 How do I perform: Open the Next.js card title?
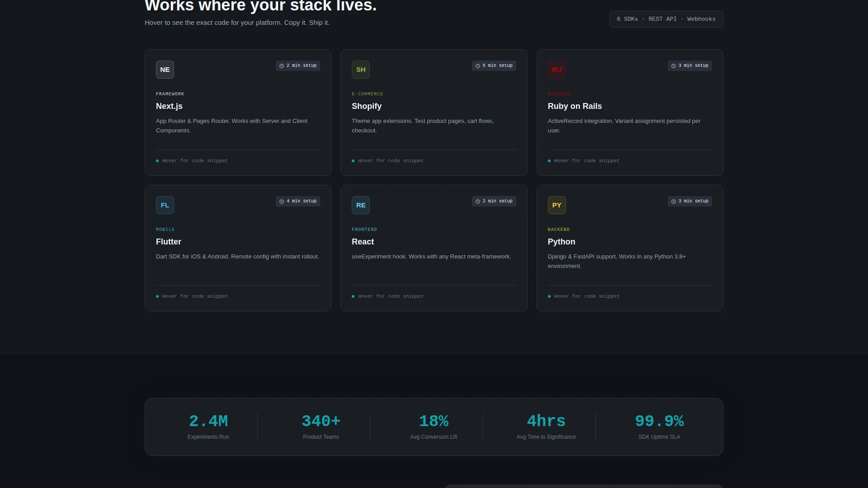169,106
